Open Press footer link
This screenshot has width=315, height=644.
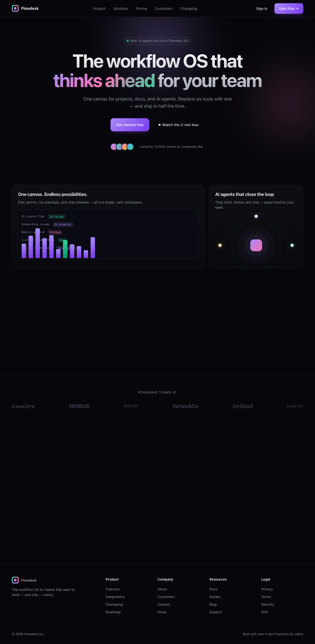coord(162,612)
